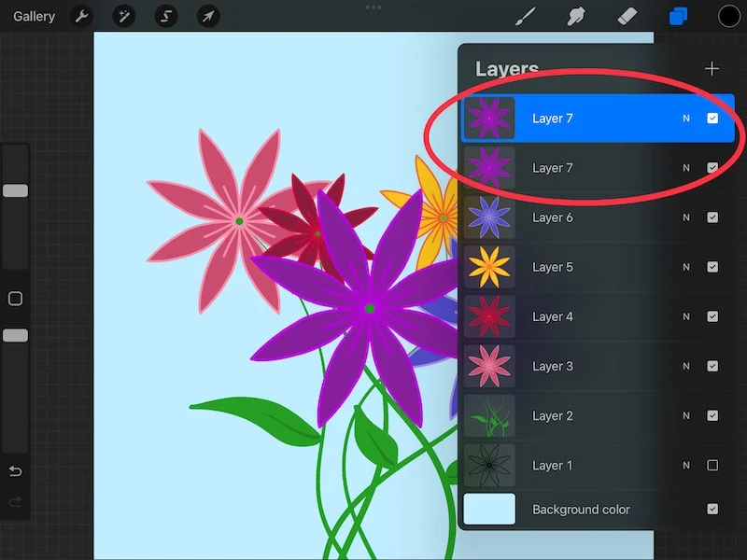Open the Actions wrench menu

click(x=81, y=17)
